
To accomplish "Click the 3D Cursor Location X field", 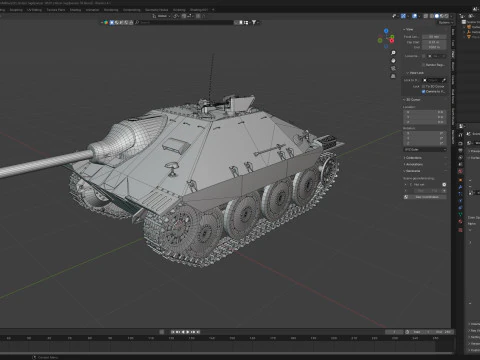I will tap(424, 112).
